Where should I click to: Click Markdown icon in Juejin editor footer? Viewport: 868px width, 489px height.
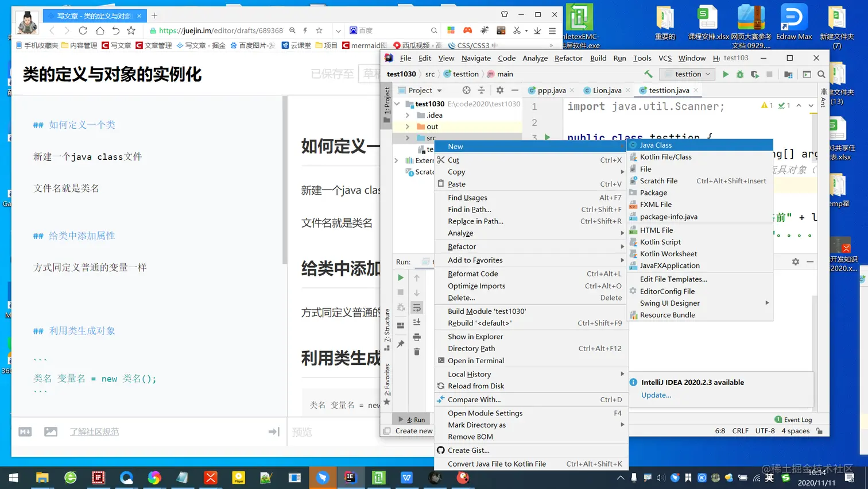coord(25,432)
